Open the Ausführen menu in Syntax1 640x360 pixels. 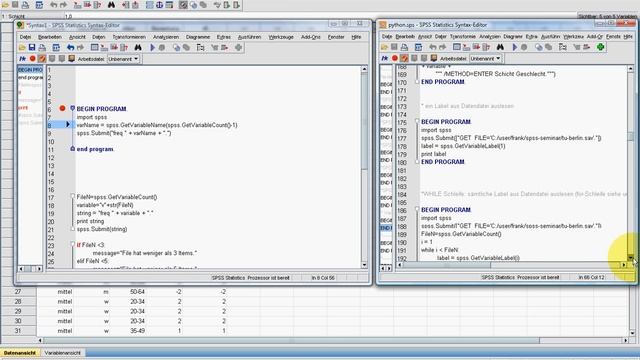(x=249, y=37)
